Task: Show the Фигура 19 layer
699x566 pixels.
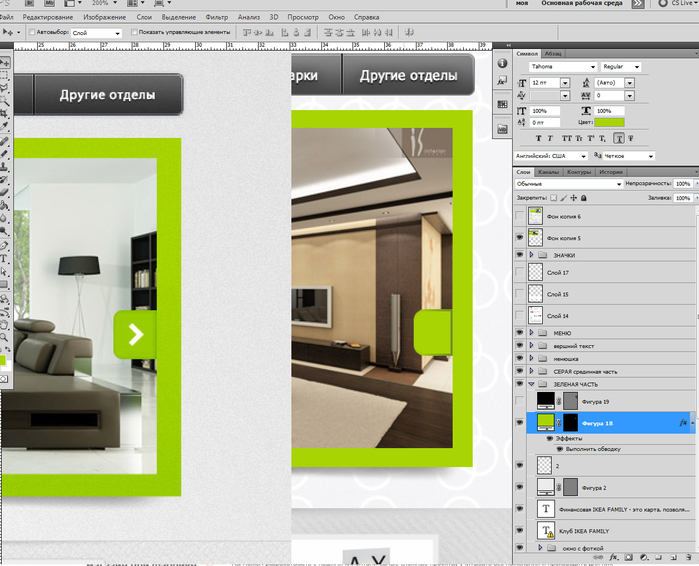Action: (x=519, y=401)
